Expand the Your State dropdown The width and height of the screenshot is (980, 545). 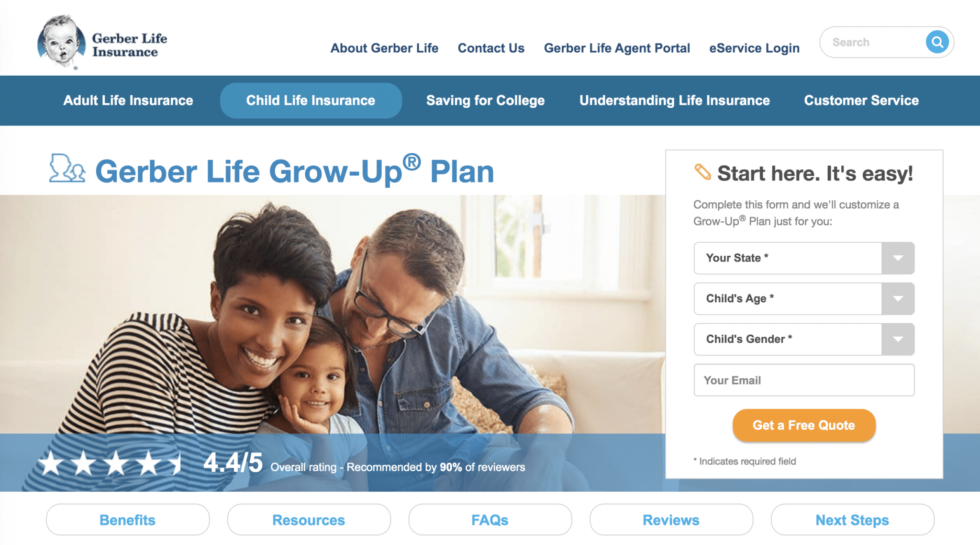[902, 259]
